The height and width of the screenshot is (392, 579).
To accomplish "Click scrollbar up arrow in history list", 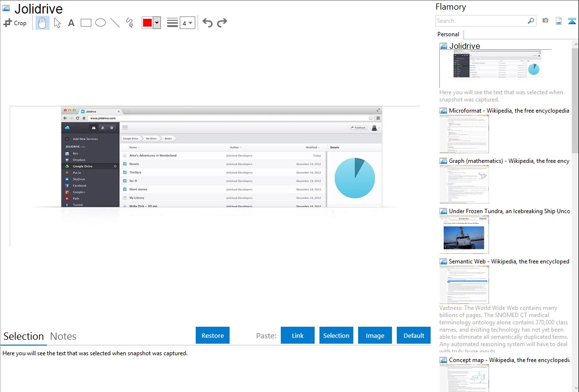I will (x=575, y=44).
